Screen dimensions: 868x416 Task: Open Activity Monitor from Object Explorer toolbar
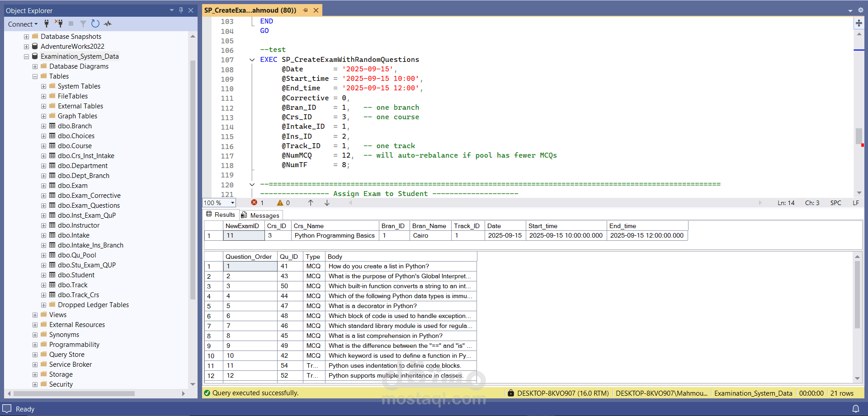pos(108,24)
